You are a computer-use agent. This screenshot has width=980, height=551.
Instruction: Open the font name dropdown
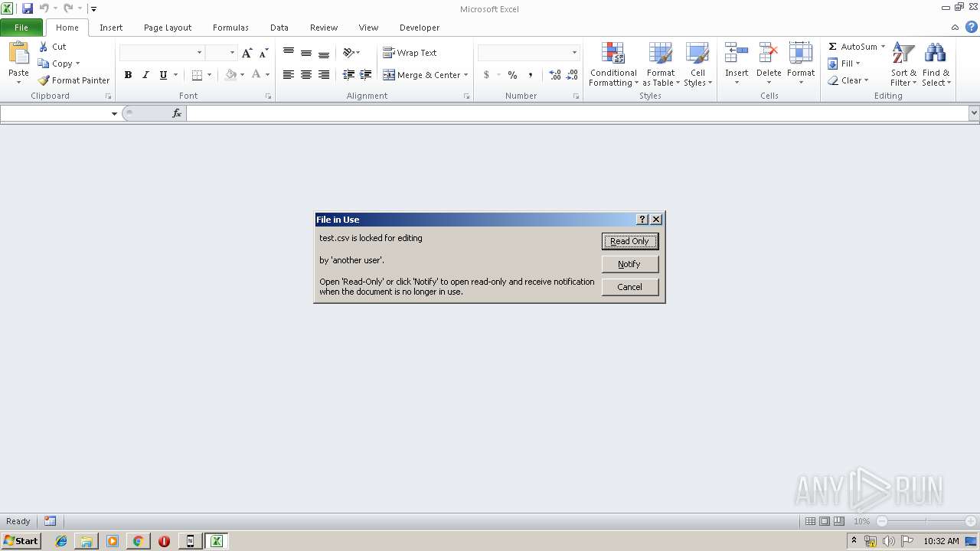click(x=200, y=53)
